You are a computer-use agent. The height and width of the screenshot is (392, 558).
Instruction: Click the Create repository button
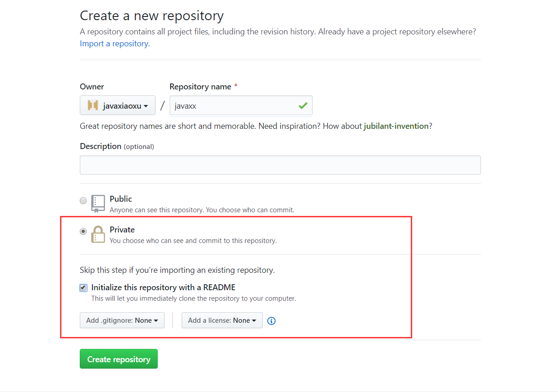[x=119, y=359]
